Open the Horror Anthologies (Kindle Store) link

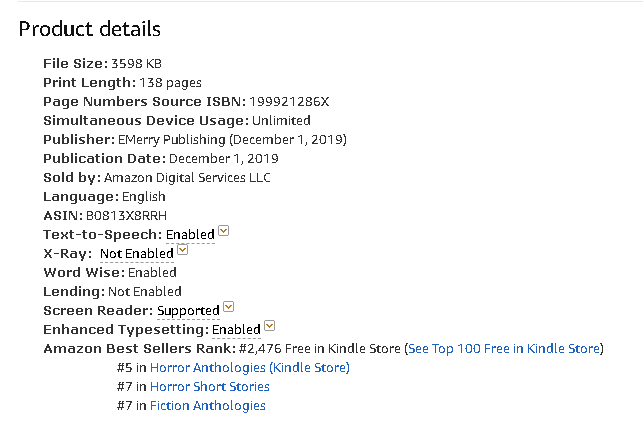pos(249,367)
